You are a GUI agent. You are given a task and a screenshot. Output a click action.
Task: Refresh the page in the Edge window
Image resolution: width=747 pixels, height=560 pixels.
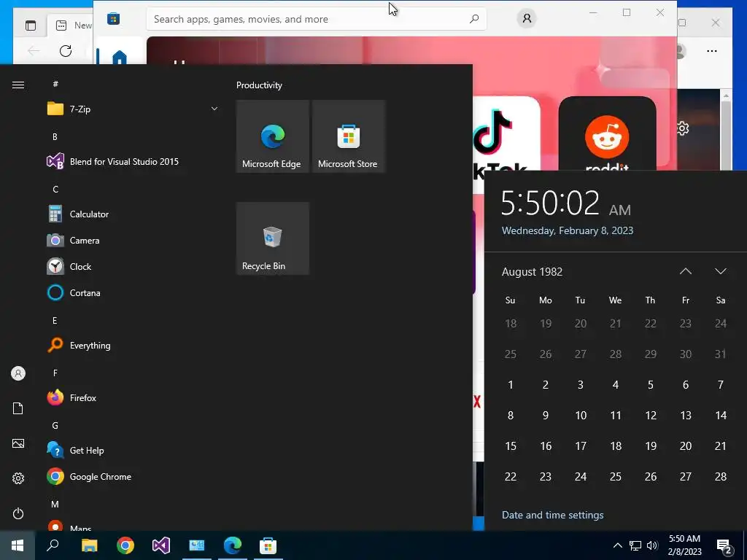coord(66,51)
